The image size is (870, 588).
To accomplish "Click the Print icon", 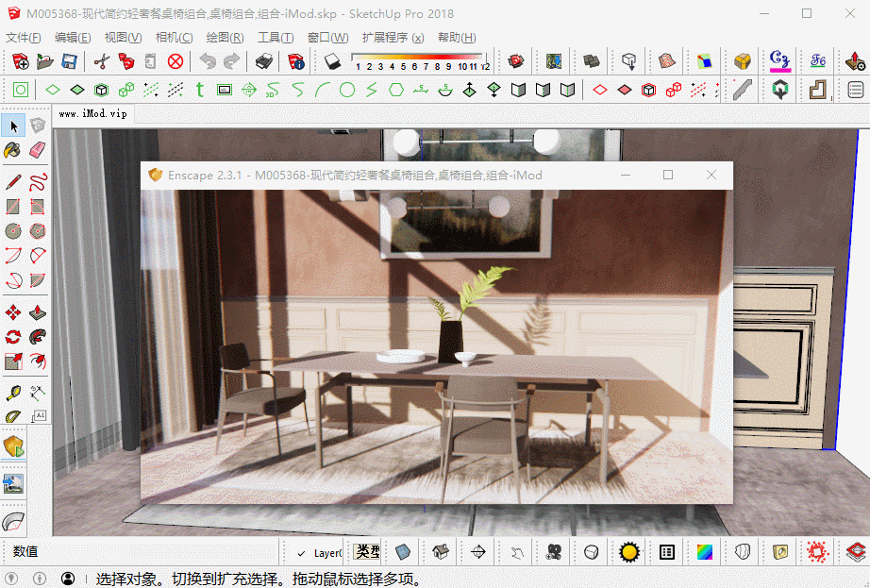I will click(265, 62).
